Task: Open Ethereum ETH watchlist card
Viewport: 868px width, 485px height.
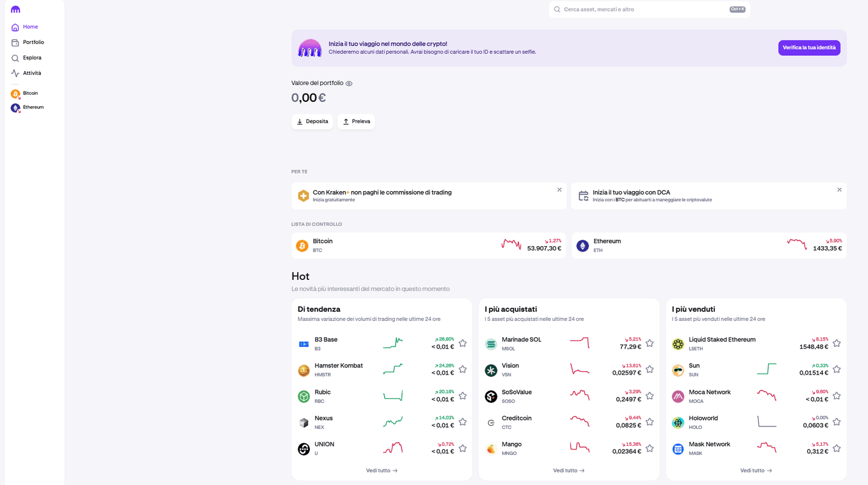Action: click(x=709, y=246)
